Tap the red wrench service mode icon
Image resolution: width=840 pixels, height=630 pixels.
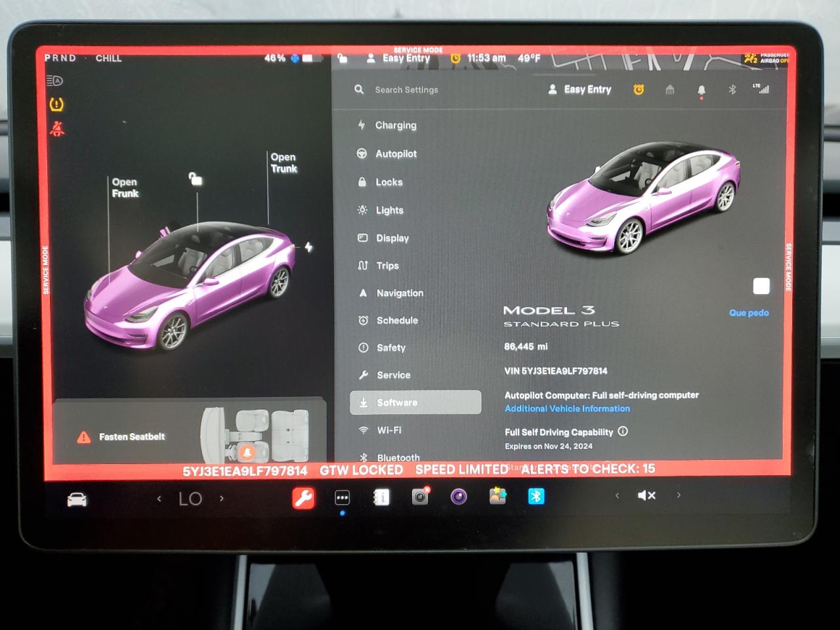303,498
